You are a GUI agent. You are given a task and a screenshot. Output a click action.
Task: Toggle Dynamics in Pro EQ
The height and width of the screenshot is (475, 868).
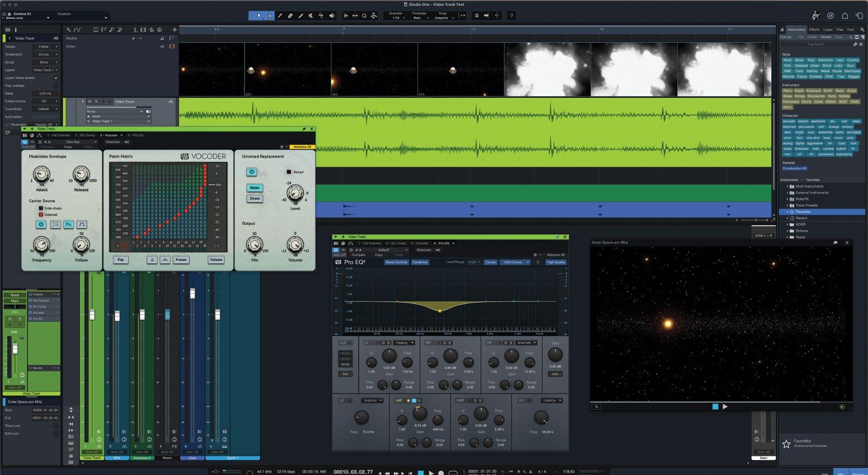[420, 262]
